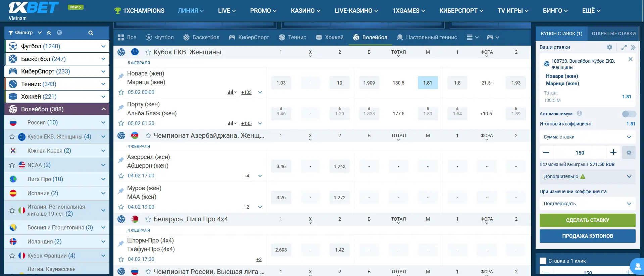Open Автомаксимум info tooltip icon
This screenshot has height=276, width=644.
coord(579,113)
